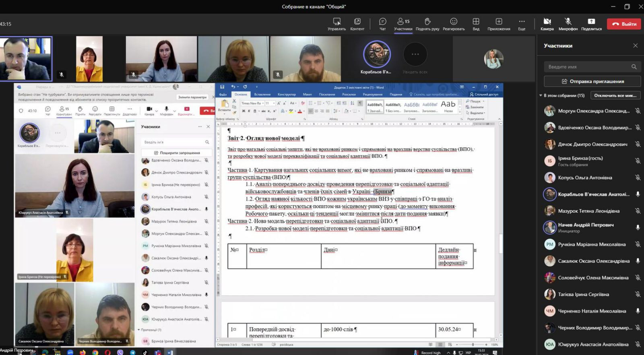Image resolution: width=644 pixels, height=355 pixels.
Task: Click the Поделиться share screen icon
Action: click(591, 24)
